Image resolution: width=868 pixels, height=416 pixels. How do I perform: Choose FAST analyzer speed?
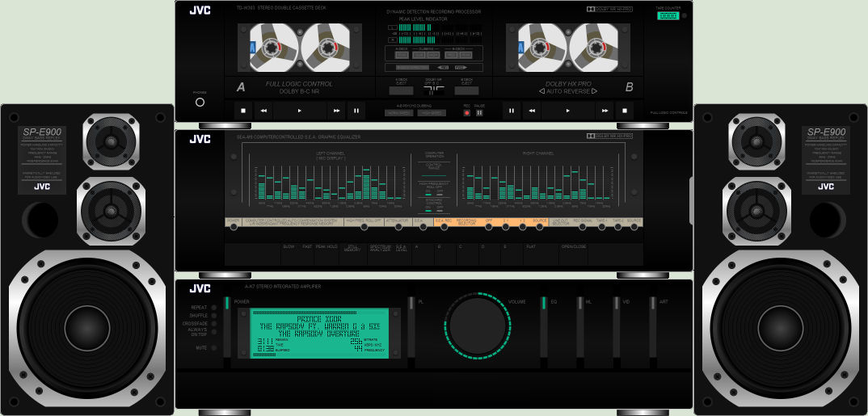pos(306,254)
